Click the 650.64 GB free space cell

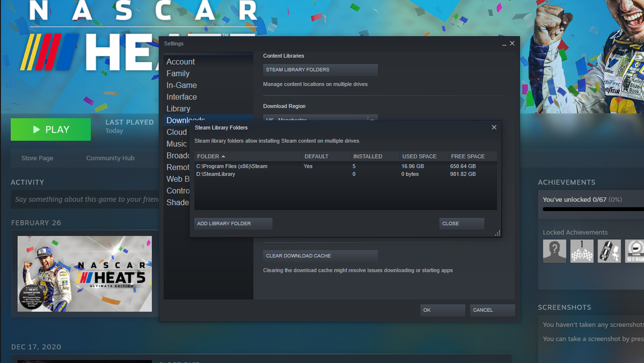tap(463, 166)
